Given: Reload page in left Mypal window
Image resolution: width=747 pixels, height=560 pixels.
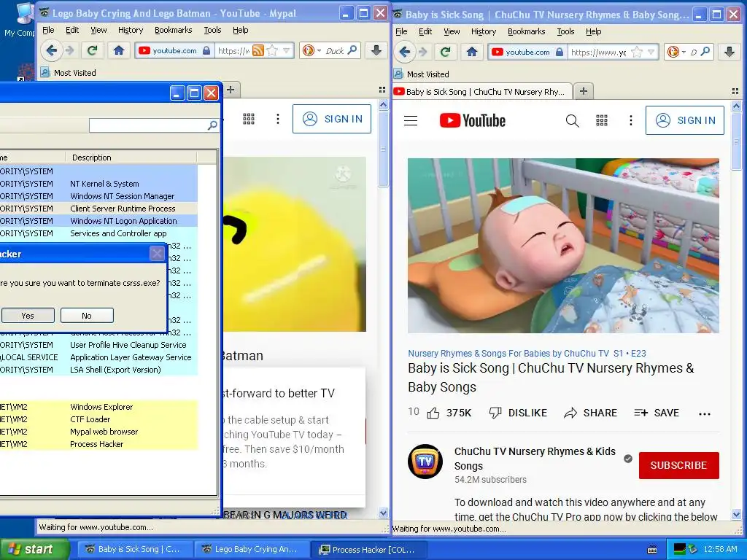Looking at the screenshot, I should pyautogui.click(x=92, y=50).
